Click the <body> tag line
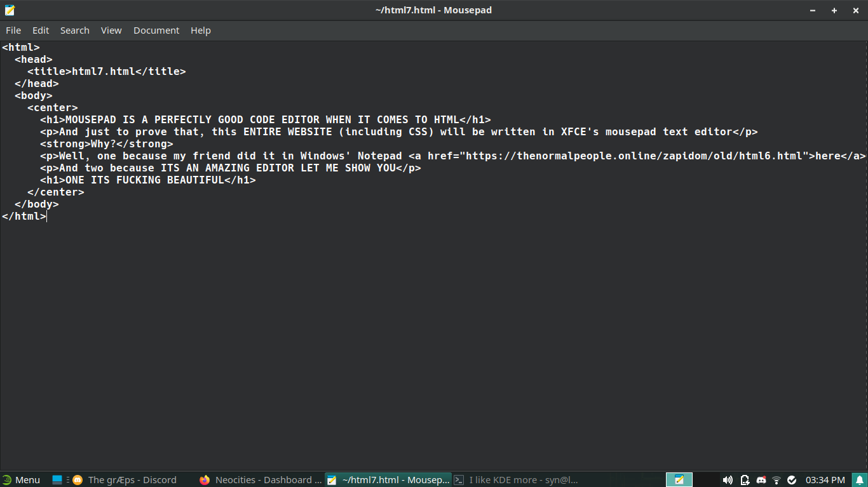 pos(34,95)
